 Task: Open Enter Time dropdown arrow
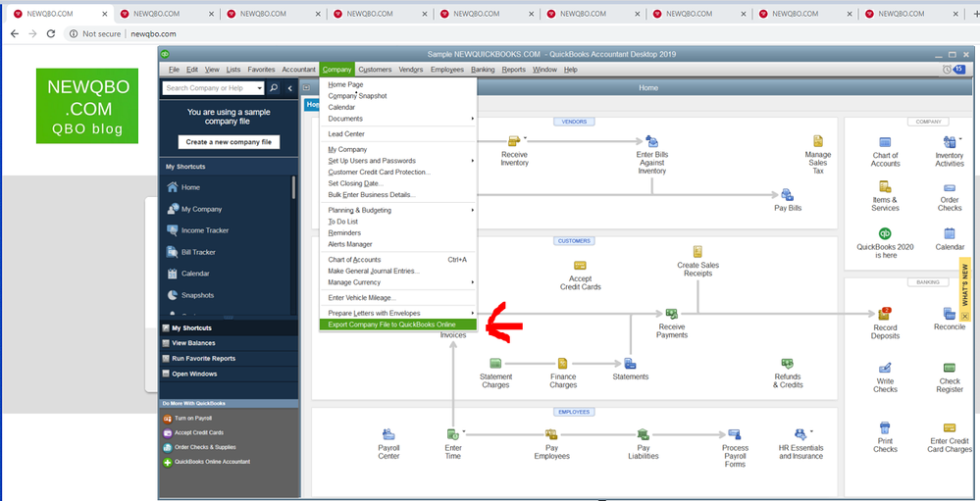click(x=464, y=431)
